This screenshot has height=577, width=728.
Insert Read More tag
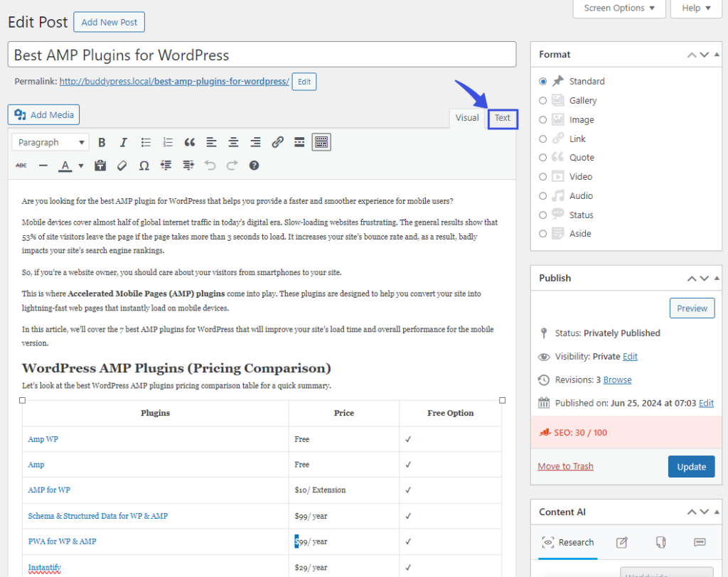pyautogui.click(x=299, y=143)
